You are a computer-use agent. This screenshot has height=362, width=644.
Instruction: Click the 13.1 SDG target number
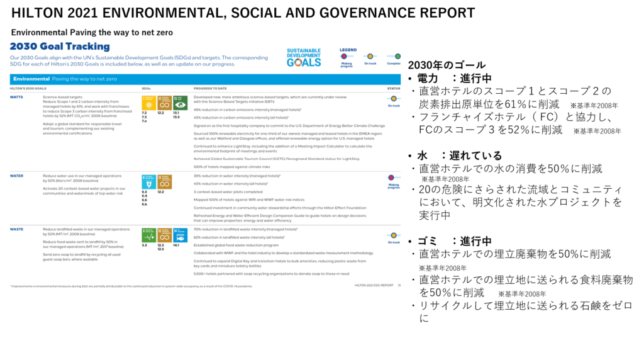[x=176, y=113]
